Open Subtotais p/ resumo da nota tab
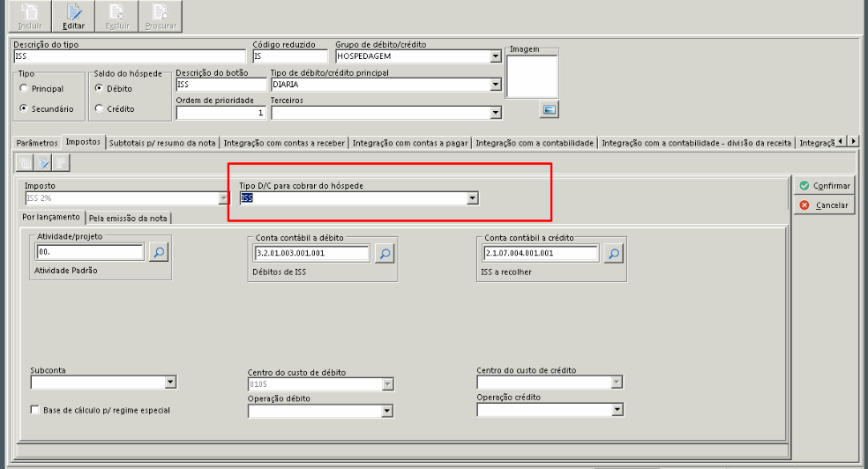Viewport: 868px width, 469px height. [x=162, y=143]
